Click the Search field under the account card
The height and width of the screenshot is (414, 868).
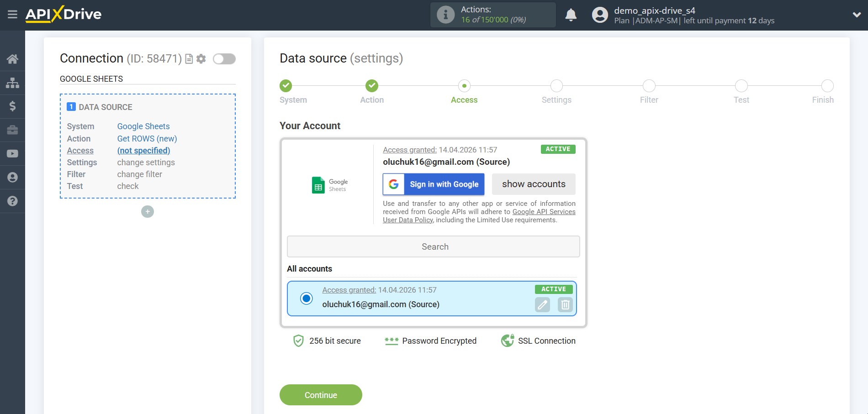433,246
